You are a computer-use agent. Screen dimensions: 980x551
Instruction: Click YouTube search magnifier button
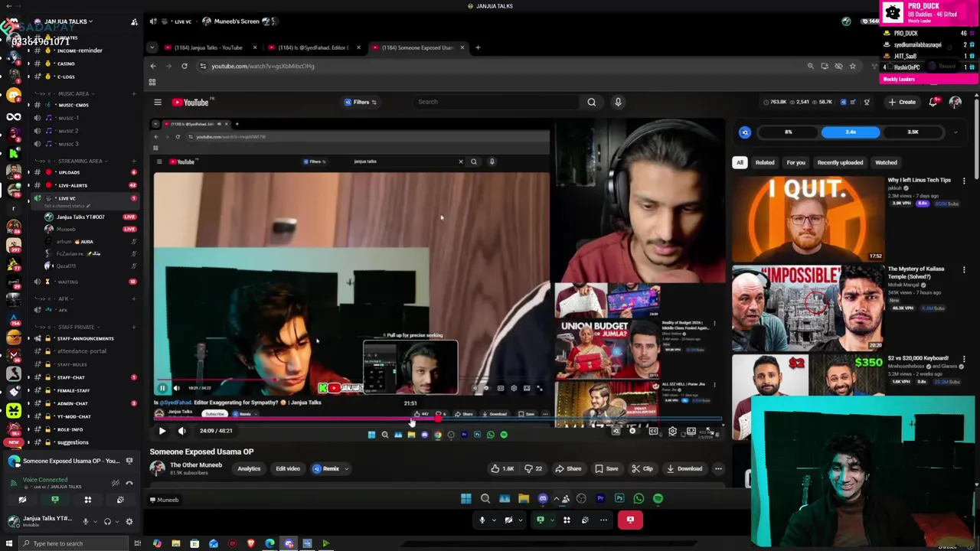[591, 102]
